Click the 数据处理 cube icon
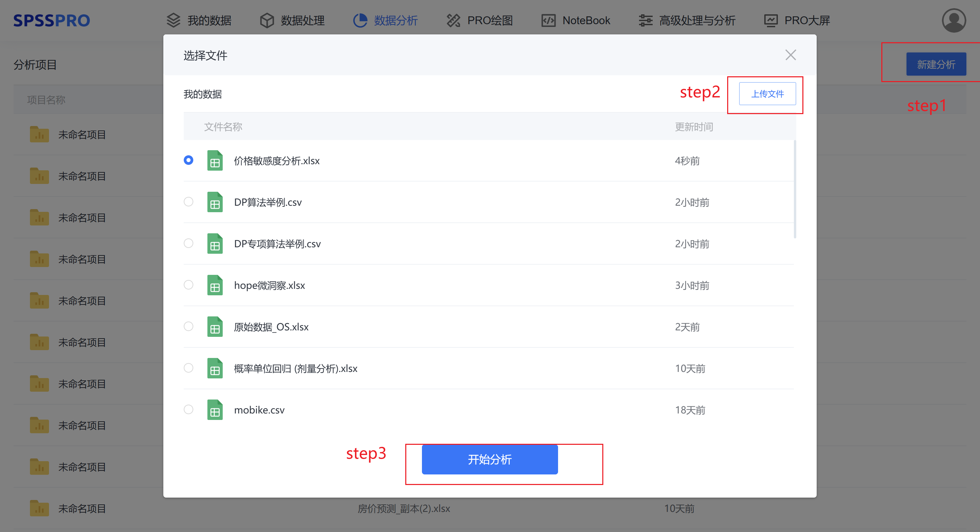The height and width of the screenshot is (532, 980). (267, 20)
